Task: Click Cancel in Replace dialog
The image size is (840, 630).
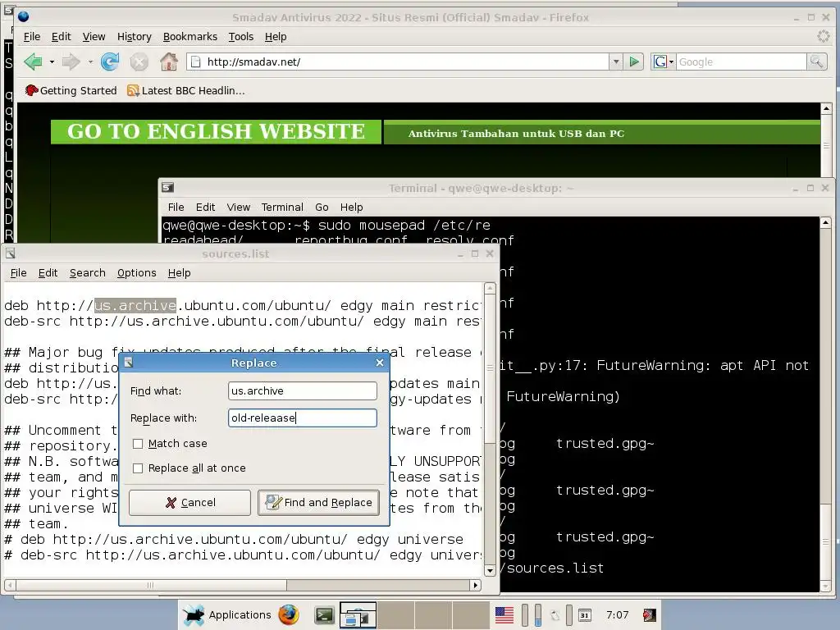Action: [189, 503]
